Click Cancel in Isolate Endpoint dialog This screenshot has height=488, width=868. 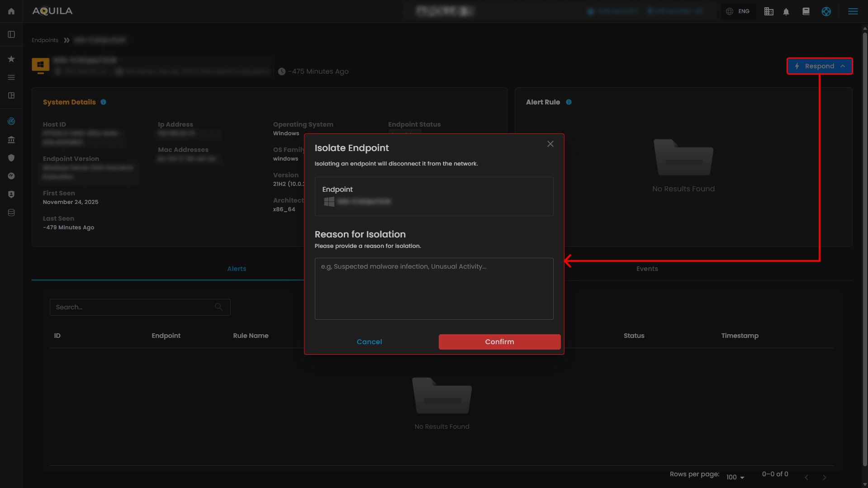(x=369, y=342)
